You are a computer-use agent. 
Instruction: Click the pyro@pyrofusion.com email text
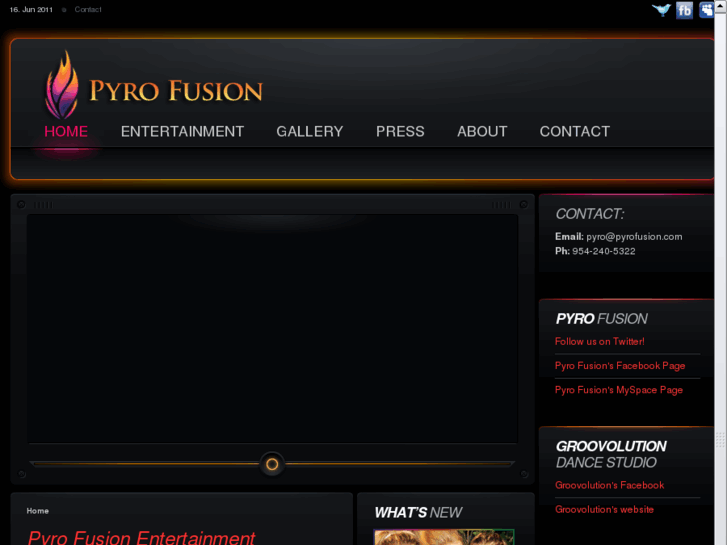634,237
